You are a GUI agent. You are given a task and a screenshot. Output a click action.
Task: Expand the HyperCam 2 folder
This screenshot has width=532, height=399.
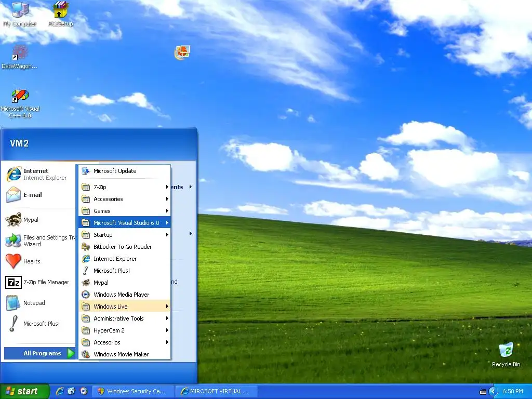(x=125, y=330)
